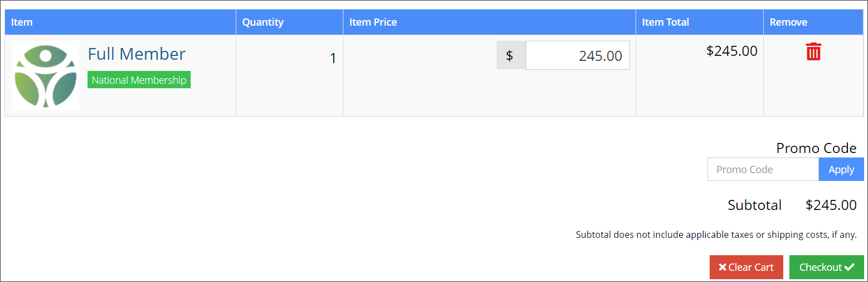Click the item price field showing 245.00
The width and height of the screenshot is (868, 282).
578,56
